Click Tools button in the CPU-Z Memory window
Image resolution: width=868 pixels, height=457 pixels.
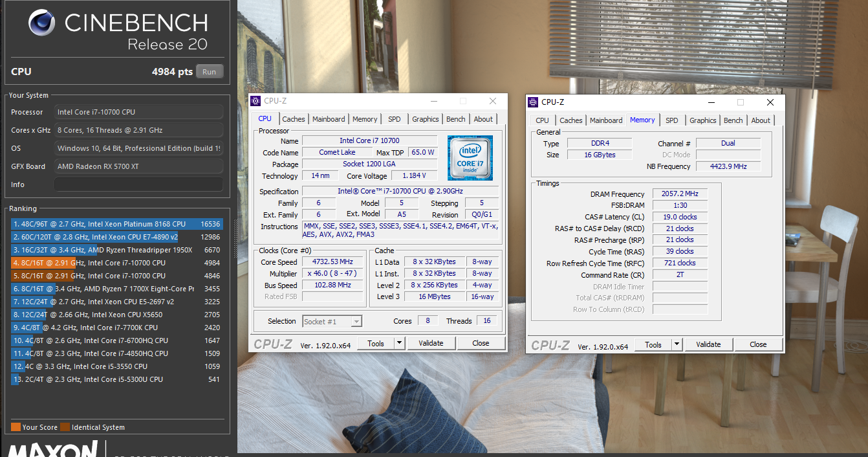pos(653,344)
